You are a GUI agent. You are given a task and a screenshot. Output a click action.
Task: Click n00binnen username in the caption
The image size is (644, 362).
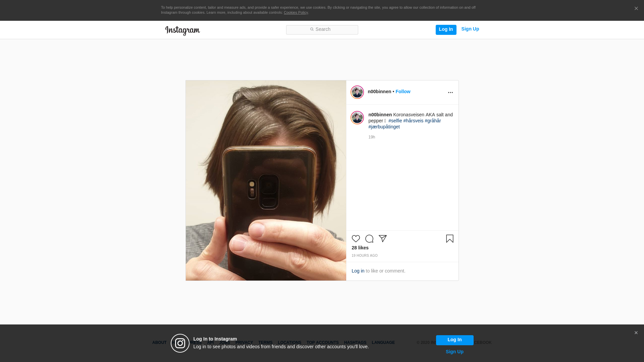tap(380, 115)
